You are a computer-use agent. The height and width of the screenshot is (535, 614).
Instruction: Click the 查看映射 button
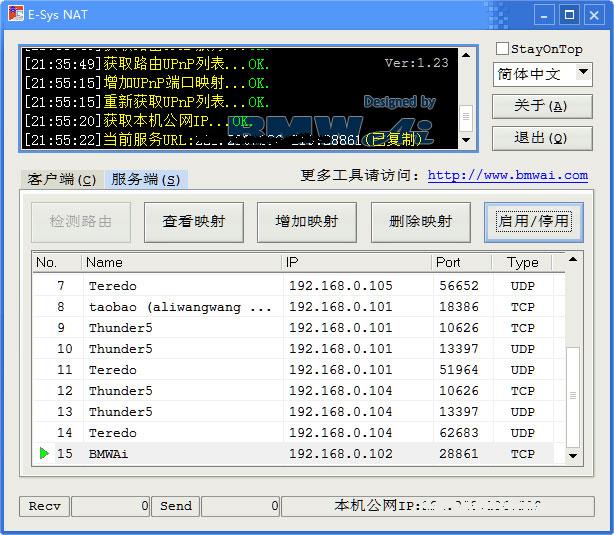click(x=194, y=222)
